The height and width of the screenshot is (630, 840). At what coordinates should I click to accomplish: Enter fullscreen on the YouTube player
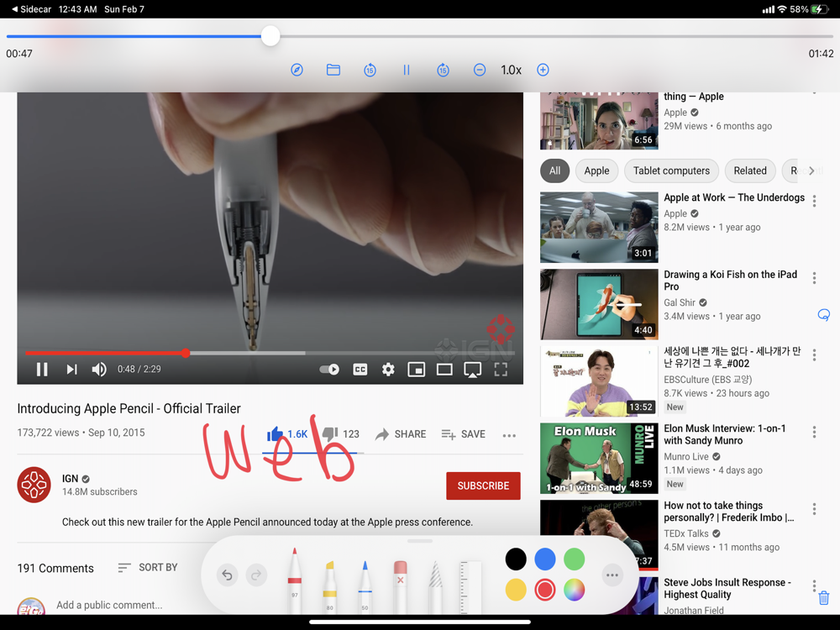click(x=501, y=369)
